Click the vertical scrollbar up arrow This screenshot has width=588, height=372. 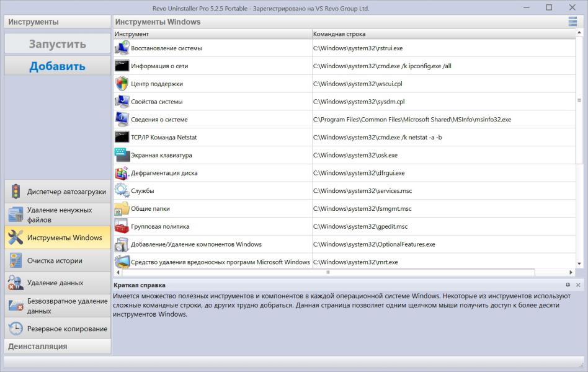coord(579,33)
